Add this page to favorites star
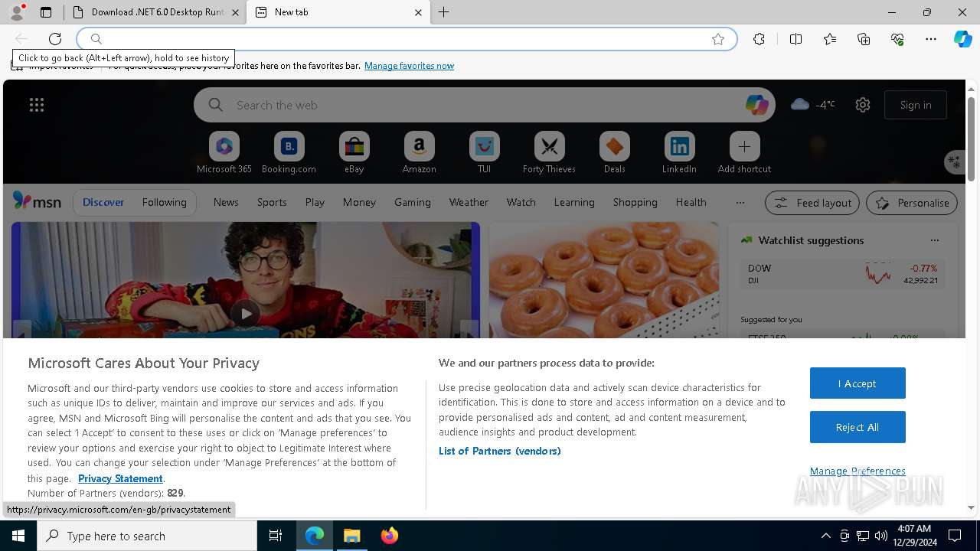Viewport: 980px width, 551px height. click(718, 39)
